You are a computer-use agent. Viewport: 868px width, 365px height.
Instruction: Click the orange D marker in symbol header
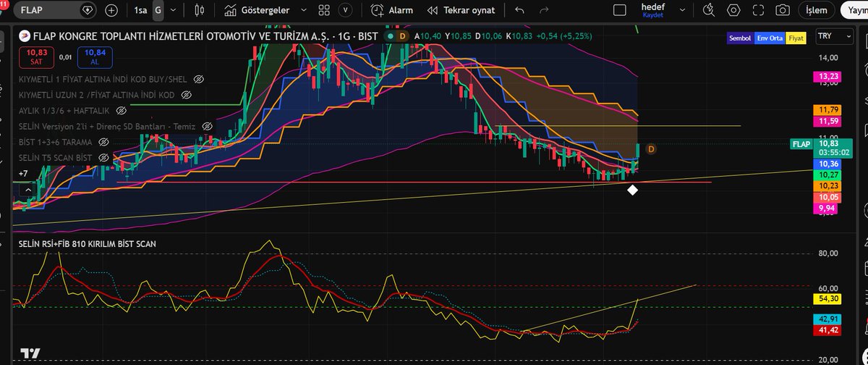pos(403,35)
